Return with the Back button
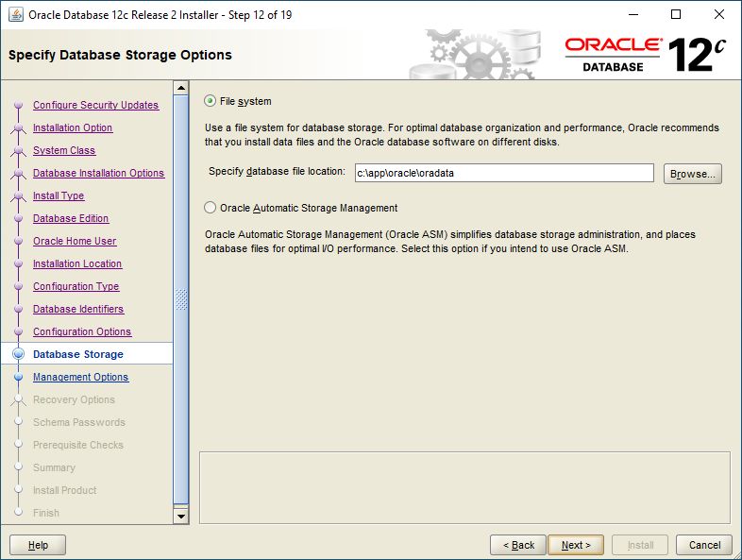 (518, 545)
